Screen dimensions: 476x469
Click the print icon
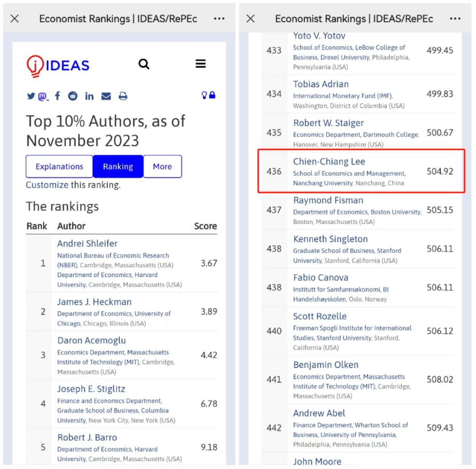[123, 96]
